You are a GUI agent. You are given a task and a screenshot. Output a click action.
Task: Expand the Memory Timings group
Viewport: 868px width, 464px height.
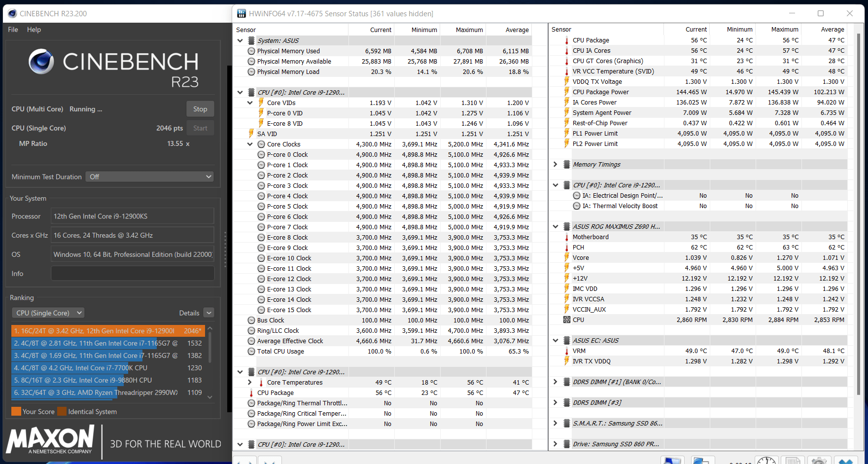556,165
